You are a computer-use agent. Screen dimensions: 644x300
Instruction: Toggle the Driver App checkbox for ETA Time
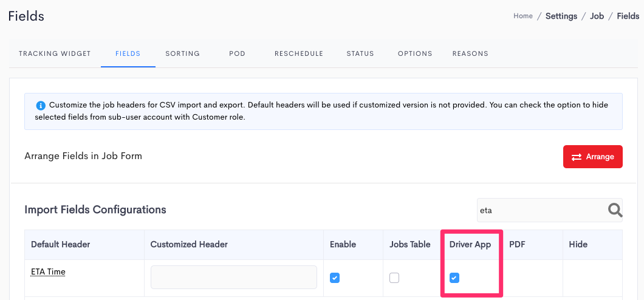454,278
